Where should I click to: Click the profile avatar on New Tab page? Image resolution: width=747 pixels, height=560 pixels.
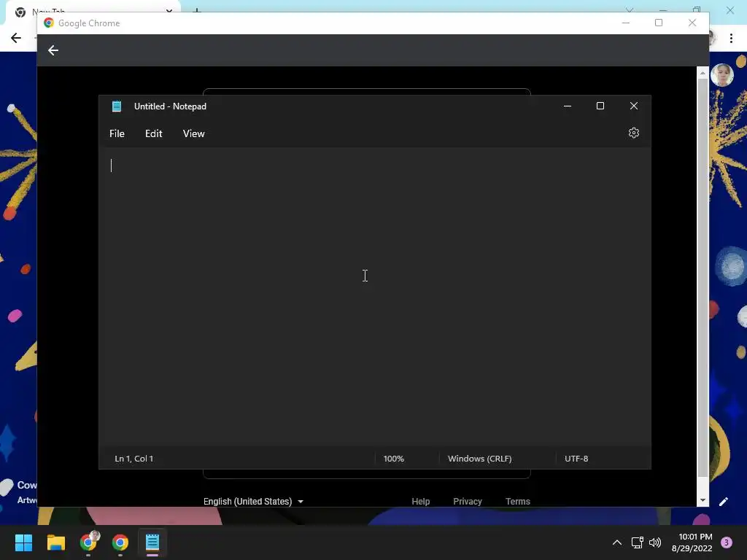tap(722, 75)
